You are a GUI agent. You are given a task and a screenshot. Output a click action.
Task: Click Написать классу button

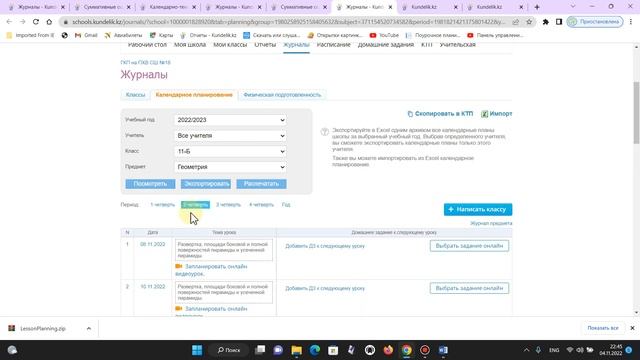[x=478, y=209]
